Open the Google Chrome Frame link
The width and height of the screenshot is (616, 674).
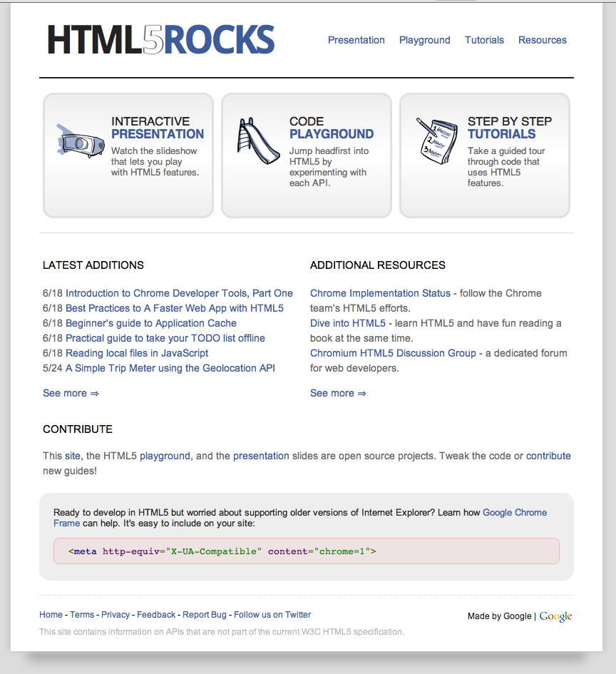click(x=515, y=512)
